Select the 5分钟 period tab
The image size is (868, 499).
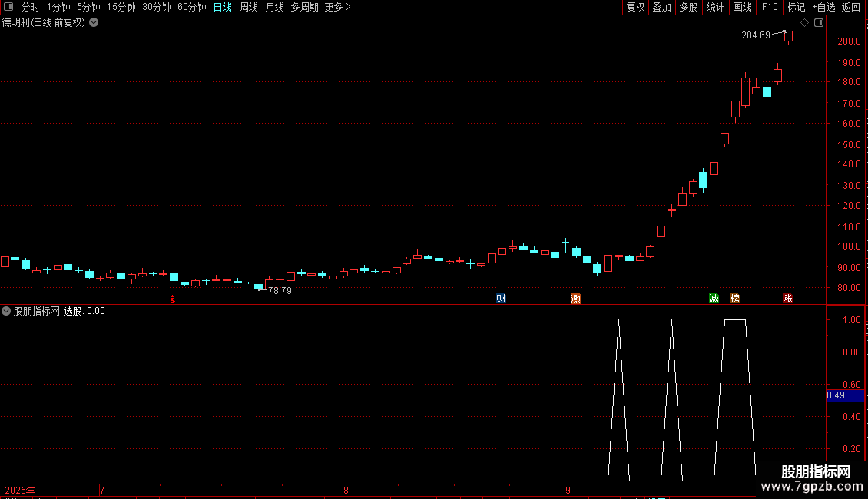[x=88, y=7]
